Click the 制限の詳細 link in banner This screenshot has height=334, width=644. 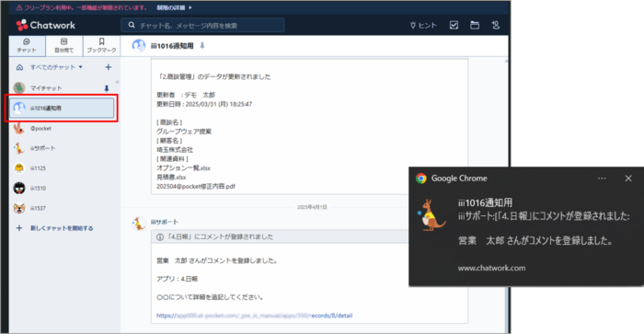click(x=174, y=7)
